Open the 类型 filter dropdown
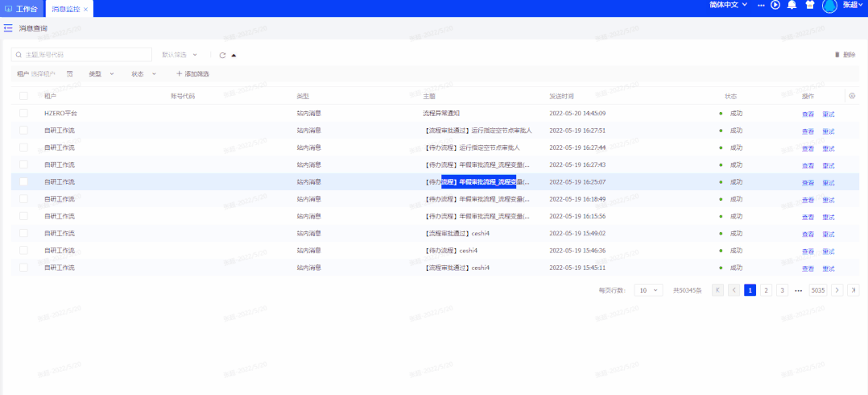Image resolution: width=868 pixels, height=395 pixels. (x=101, y=74)
